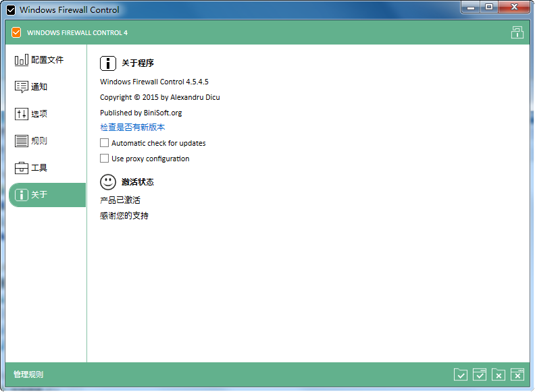
Task: Toggle Use proxy configuration checkbox
Action: (x=104, y=159)
